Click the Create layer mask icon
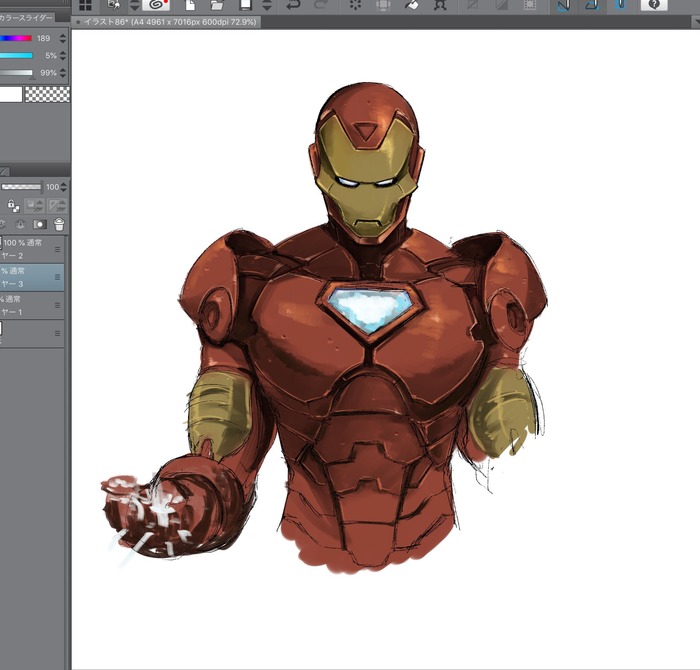Image resolution: width=700 pixels, height=670 pixels. (40, 225)
